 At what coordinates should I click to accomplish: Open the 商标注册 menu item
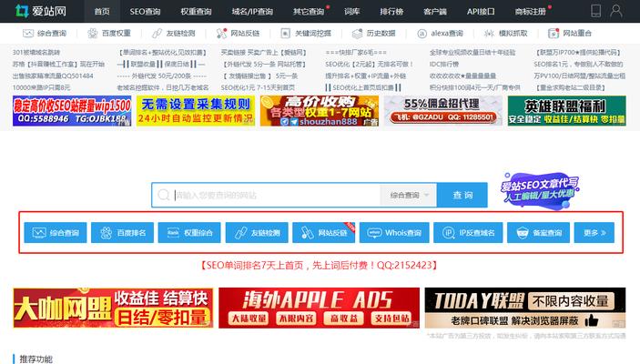[x=530, y=12]
